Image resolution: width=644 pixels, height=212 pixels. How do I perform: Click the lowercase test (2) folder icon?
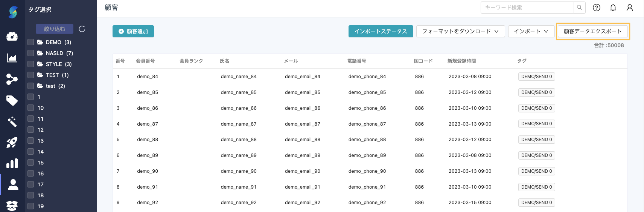coord(40,86)
